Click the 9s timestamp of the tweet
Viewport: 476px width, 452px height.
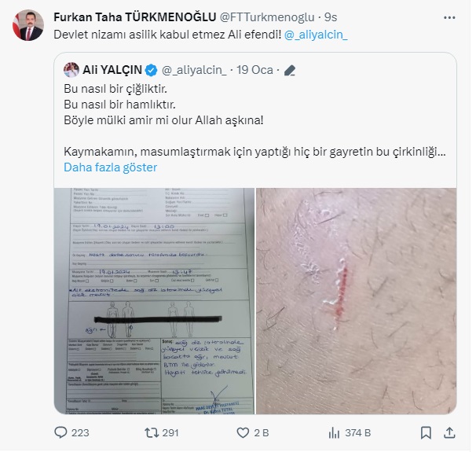tap(331, 17)
